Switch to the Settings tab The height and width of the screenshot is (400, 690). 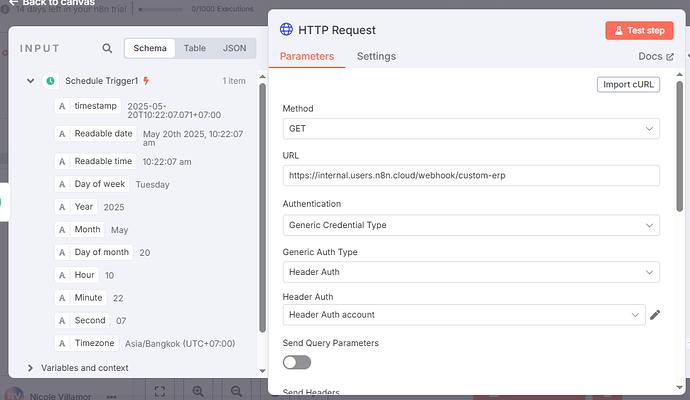pos(376,57)
